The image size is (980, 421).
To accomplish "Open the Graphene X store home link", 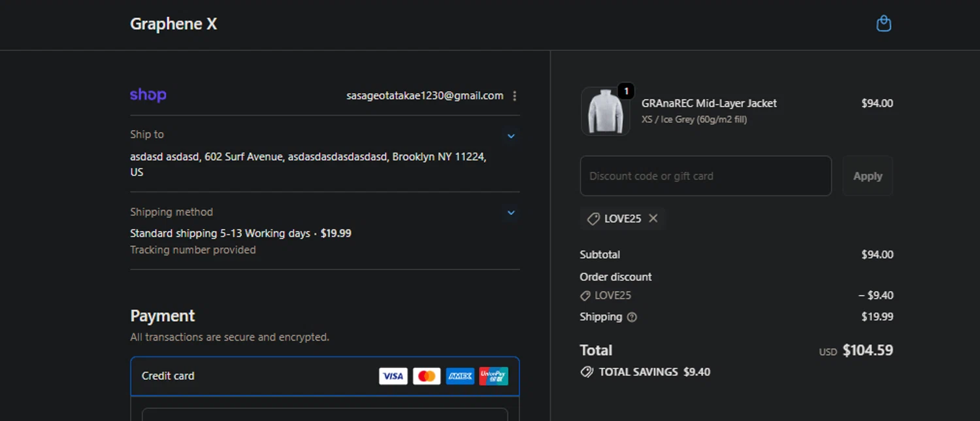I will coord(173,24).
